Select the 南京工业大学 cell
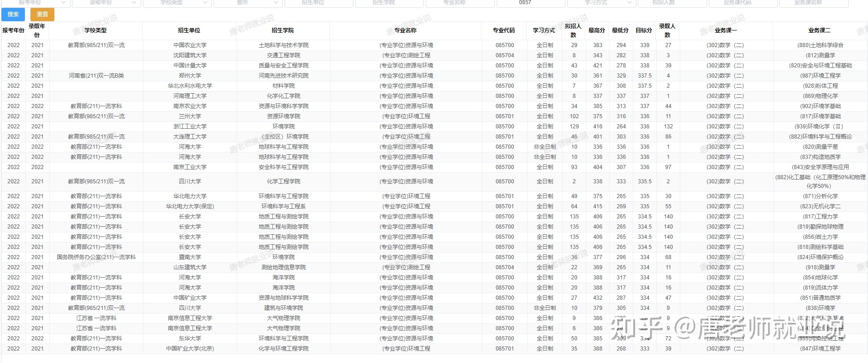868x363 pixels. [x=190, y=167]
